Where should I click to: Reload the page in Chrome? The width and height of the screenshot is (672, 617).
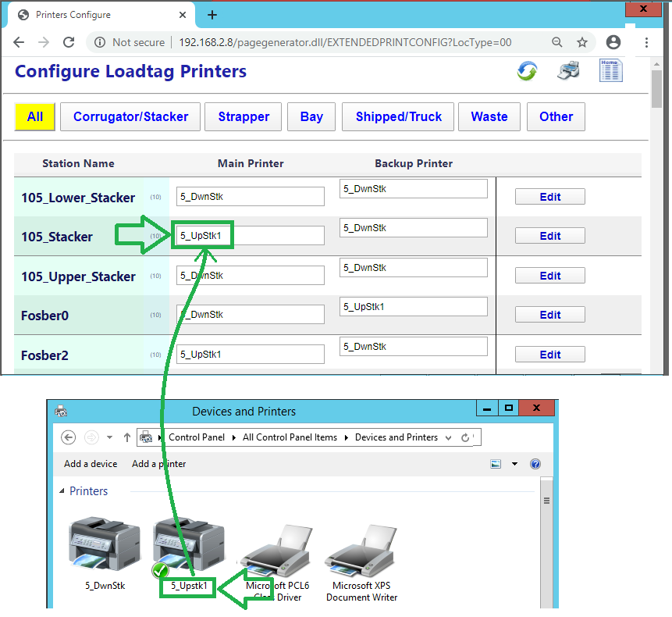[x=69, y=42]
